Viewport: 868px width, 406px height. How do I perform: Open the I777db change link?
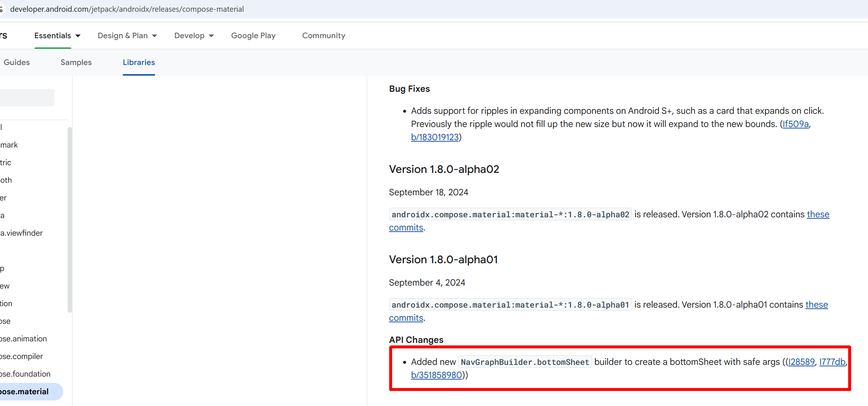point(832,362)
